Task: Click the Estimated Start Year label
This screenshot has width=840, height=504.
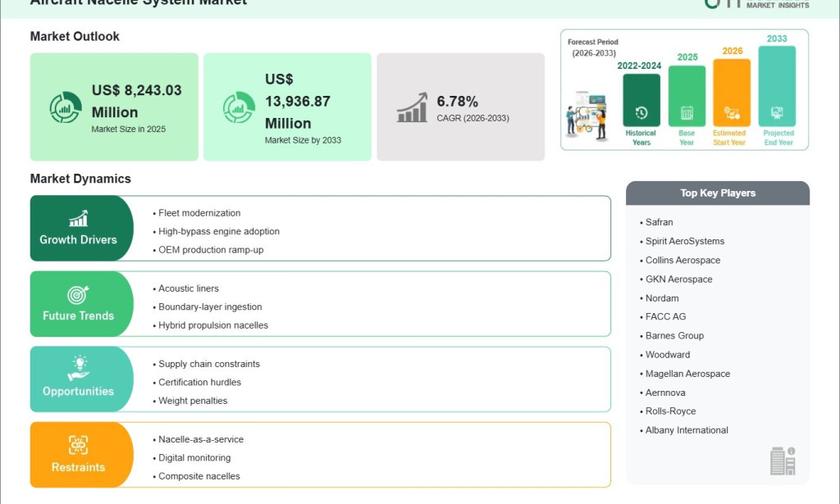Action: coord(729,138)
